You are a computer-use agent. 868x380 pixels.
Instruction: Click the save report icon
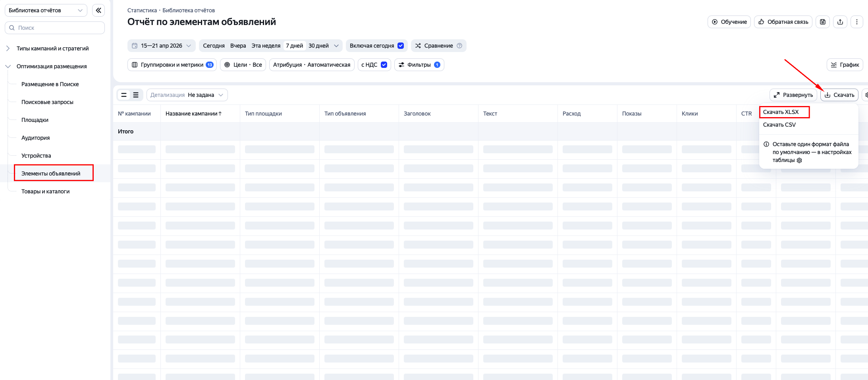click(x=822, y=22)
